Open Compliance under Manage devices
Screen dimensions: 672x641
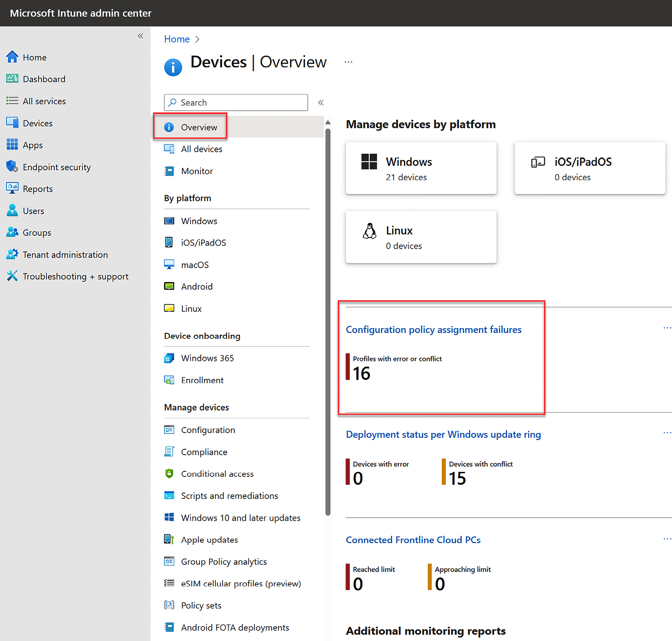tap(204, 452)
